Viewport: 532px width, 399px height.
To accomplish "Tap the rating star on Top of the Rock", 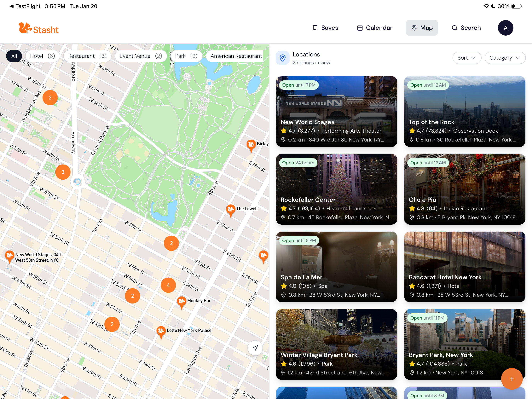I will (412, 131).
